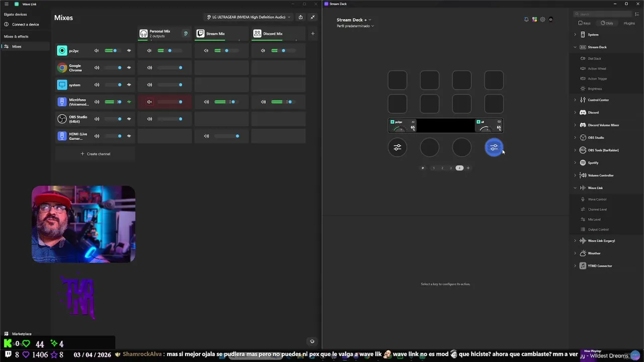
Task: Mute the HDMI (Live Gamer) channel
Action: pos(97,136)
